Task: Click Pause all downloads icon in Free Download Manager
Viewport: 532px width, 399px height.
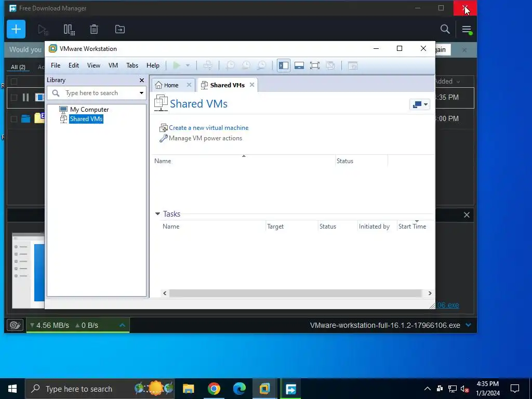Action: (69, 30)
